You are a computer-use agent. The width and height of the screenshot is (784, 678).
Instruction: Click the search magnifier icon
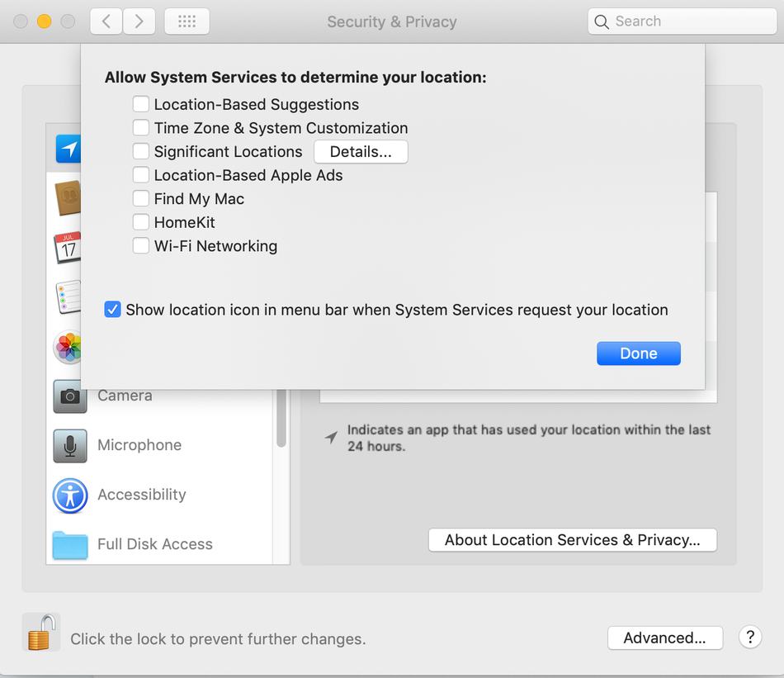(x=602, y=21)
